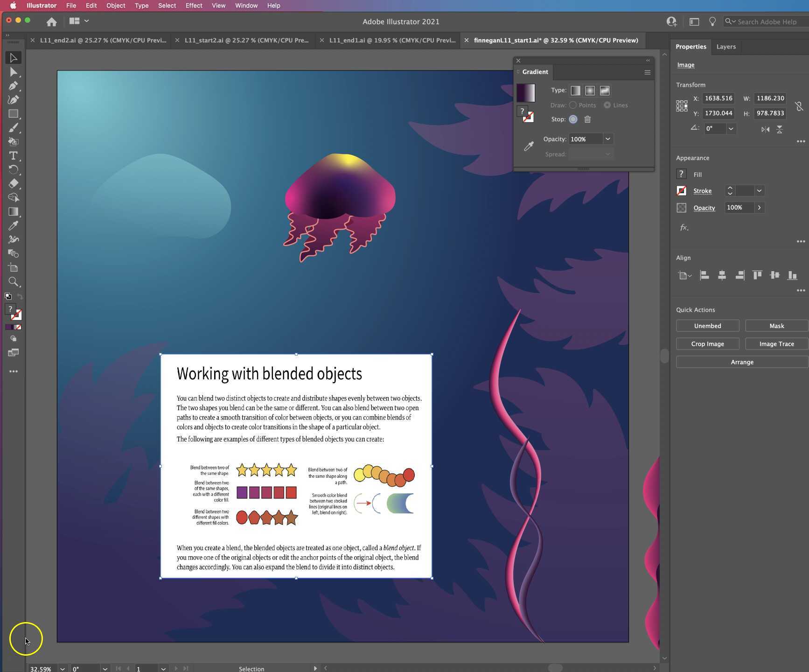Open the Gradient panel flyout menu
Image resolution: width=809 pixels, height=672 pixels.
[648, 72]
